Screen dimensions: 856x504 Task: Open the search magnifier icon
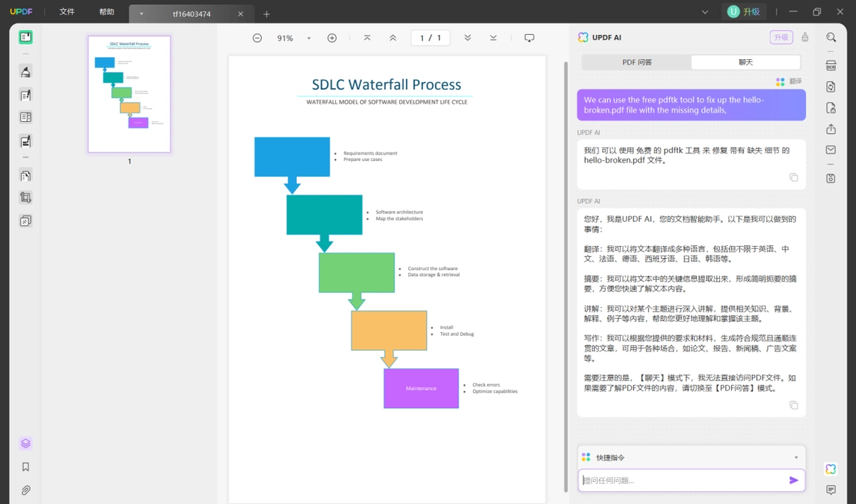click(x=831, y=38)
